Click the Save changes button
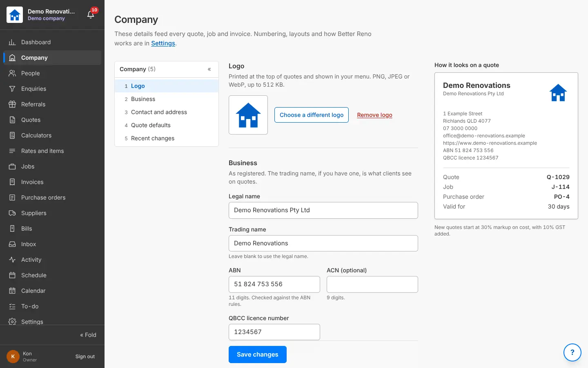 258,355
